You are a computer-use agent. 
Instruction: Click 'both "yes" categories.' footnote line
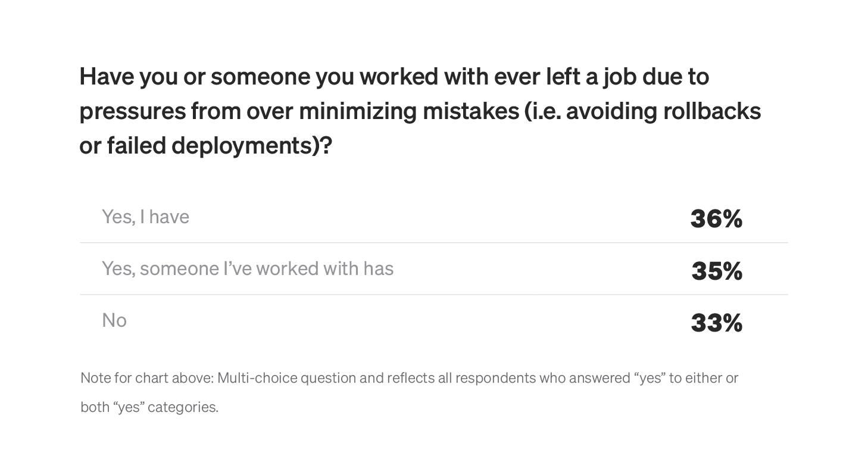click(149, 407)
